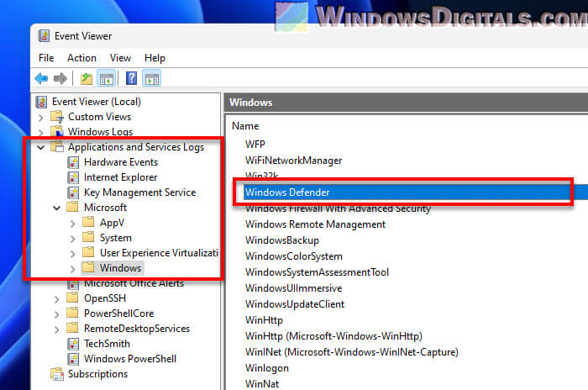Expand the User Experience Virtualization node

(72, 254)
